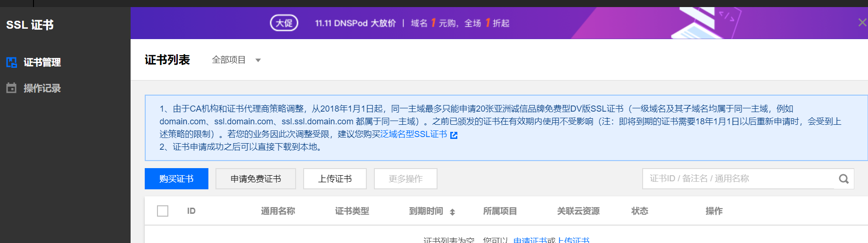This screenshot has height=243, width=868.
Task: Open the 11.11 DNSPod 大放价 banner text
Action: [355, 23]
